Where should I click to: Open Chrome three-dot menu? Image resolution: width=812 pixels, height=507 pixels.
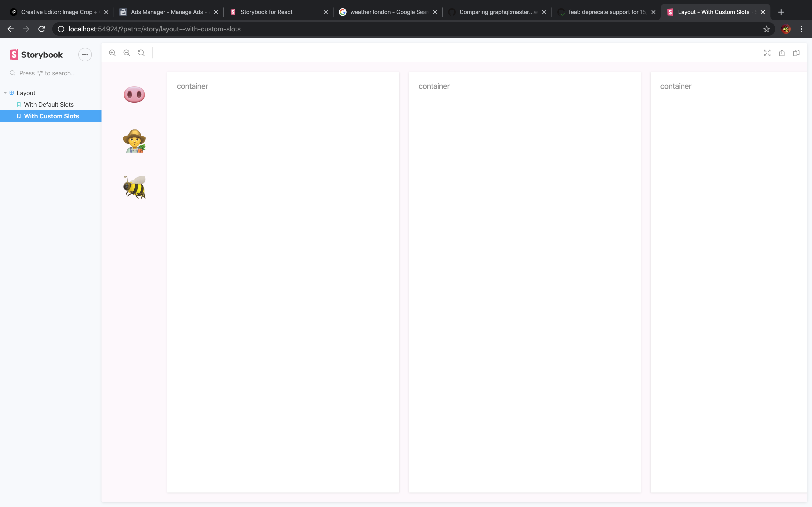click(801, 29)
